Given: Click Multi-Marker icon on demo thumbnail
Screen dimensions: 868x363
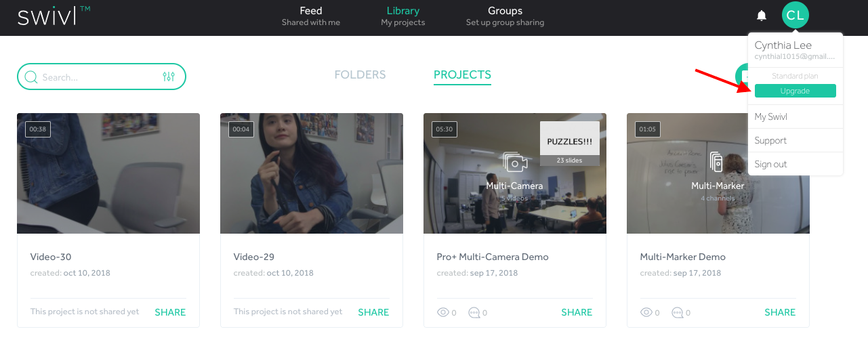Looking at the screenshot, I should click(717, 163).
